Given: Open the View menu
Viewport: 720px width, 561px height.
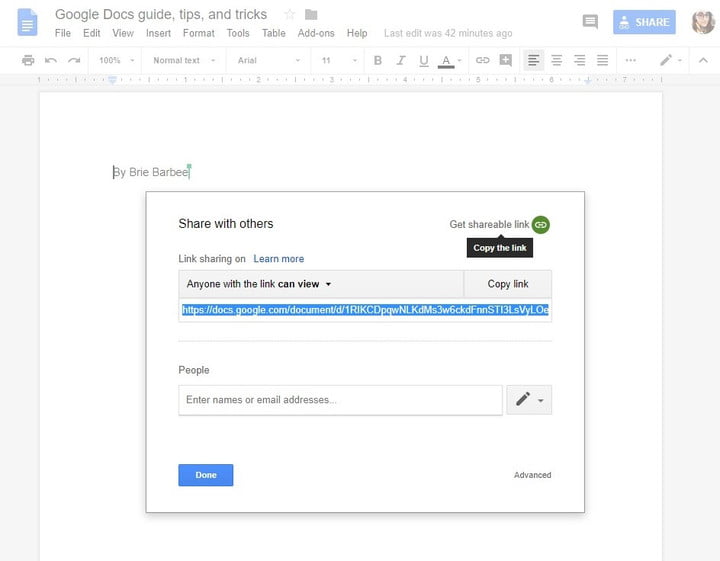Looking at the screenshot, I should [x=123, y=33].
